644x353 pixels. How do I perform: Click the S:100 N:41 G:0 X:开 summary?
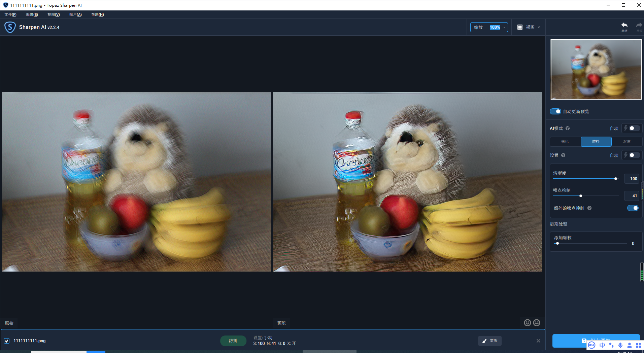(x=274, y=344)
